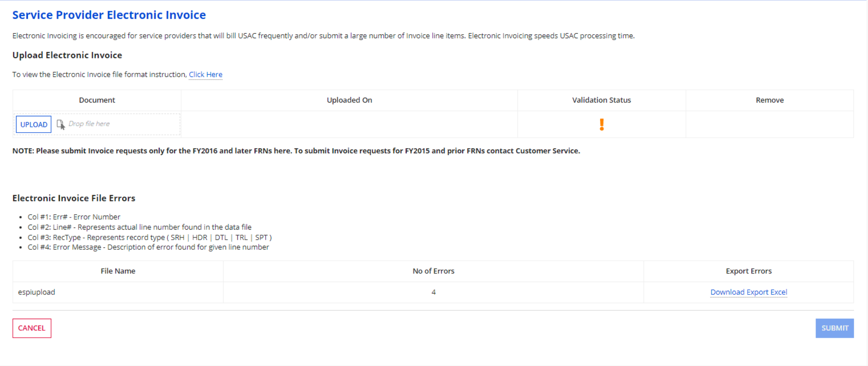
Task: Click the Service Provider Electronic Invoice heading
Action: point(109,15)
